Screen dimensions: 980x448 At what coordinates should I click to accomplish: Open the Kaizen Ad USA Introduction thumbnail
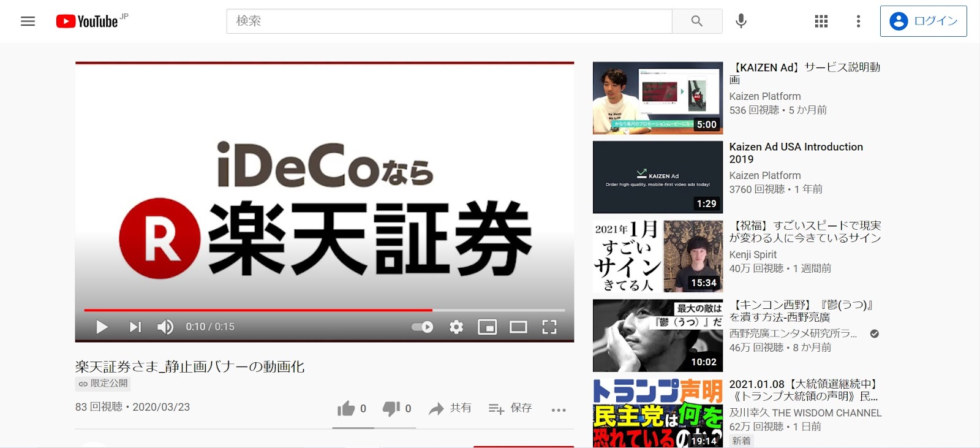tap(658, 177)
